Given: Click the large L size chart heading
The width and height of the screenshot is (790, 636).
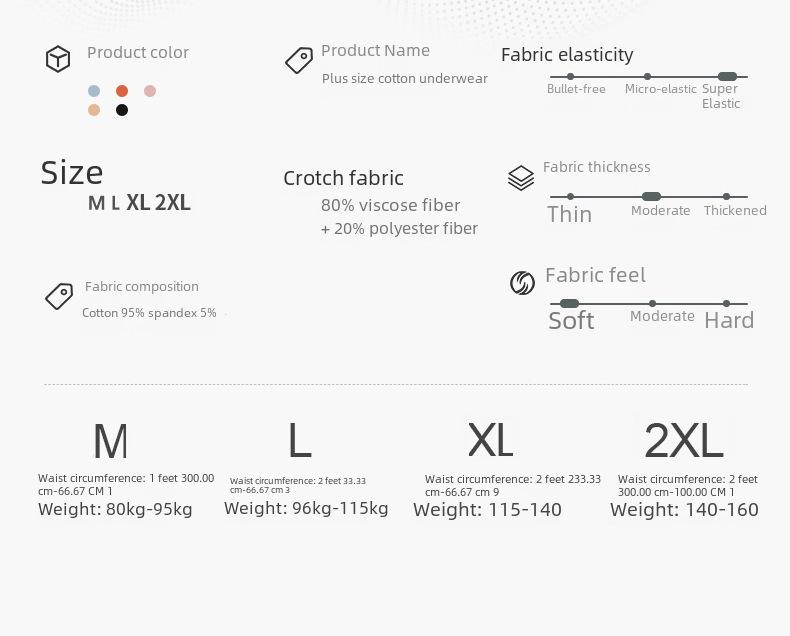Looking at the screenshot, I should [300, 440].
